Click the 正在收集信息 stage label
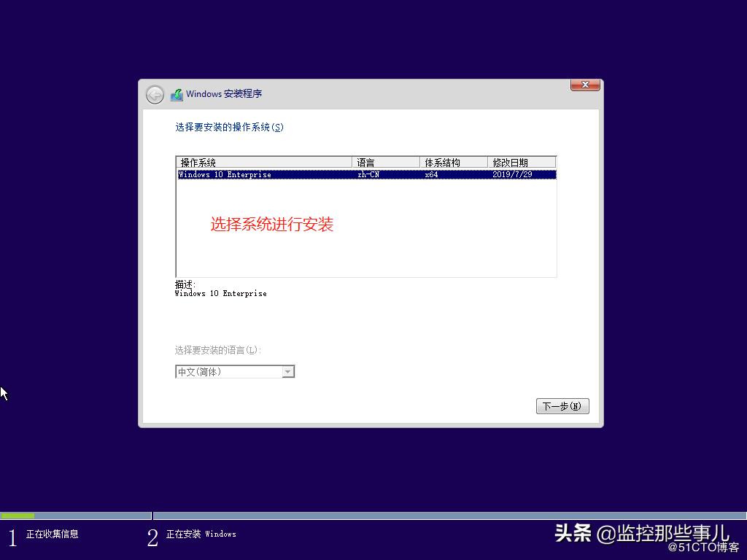Image resolution: width=747 pixels, height=560 pixels. [x=51, y=533]
